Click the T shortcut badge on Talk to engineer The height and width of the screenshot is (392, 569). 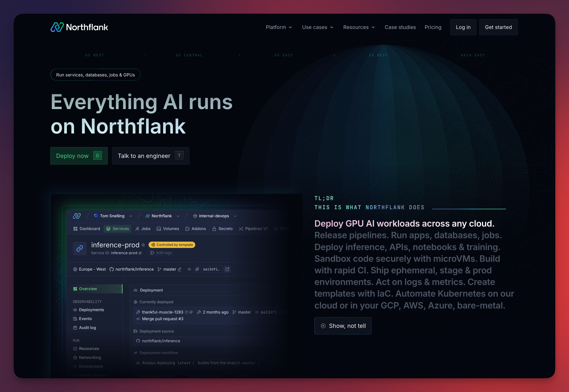[x=179, y=155]
